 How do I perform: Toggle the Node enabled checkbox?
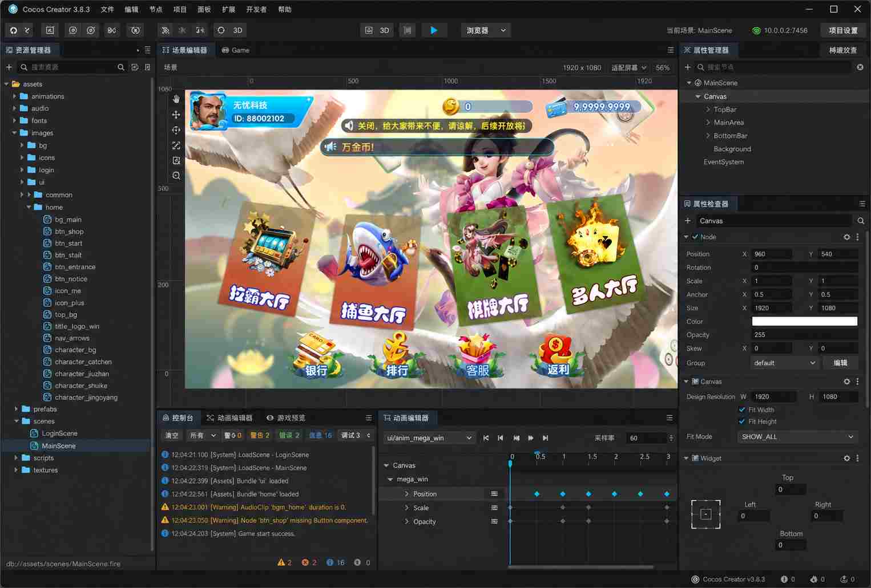[x=695, y=237]
